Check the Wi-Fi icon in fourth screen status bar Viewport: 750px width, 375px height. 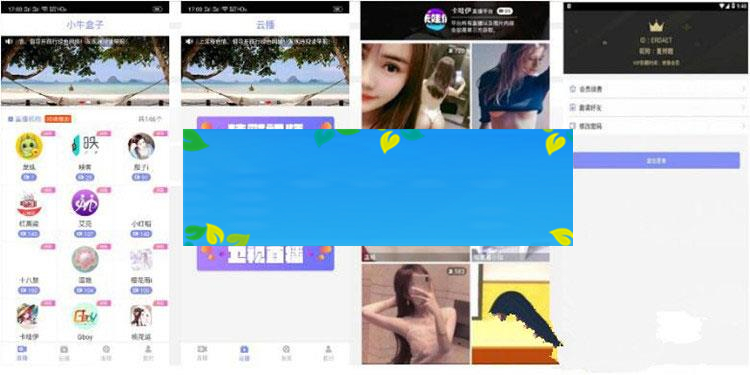(722, 5)
